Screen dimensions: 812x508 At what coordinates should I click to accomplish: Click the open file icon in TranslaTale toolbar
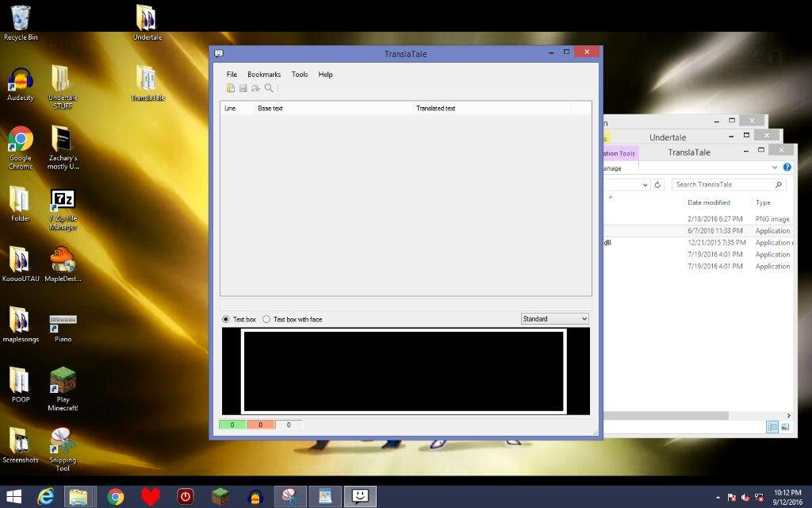point(231,88)
